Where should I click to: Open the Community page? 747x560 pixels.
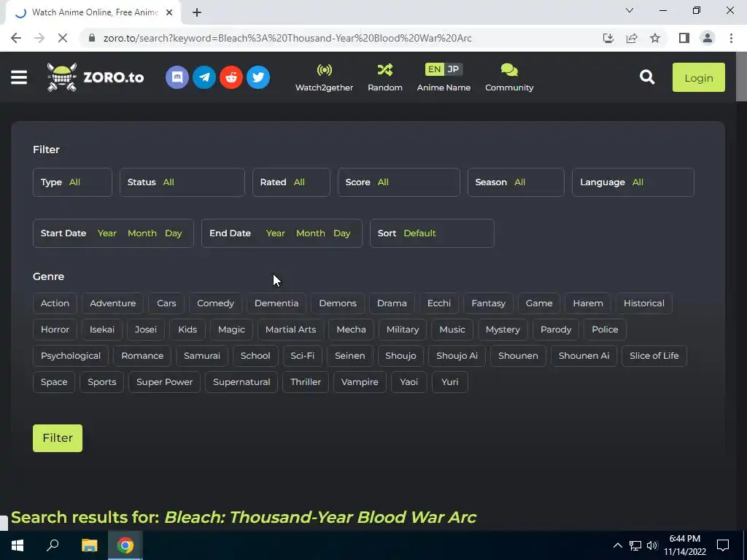click(x=509, y=77)
